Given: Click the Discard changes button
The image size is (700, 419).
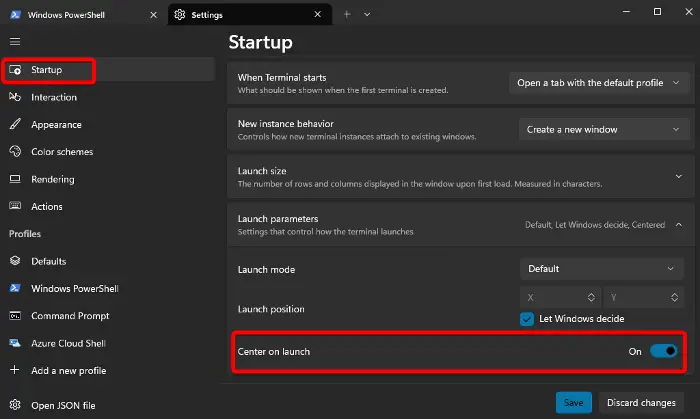Looking at the screenshot, I should [x=641, y=402].
